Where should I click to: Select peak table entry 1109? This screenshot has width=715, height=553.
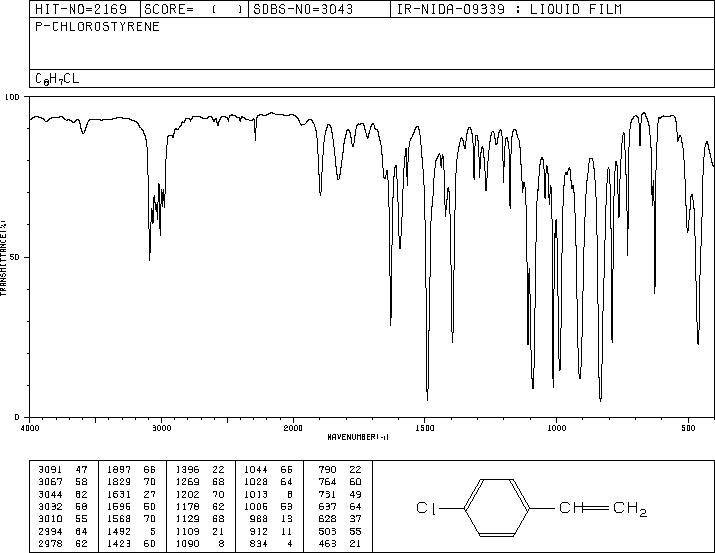click(187, 531)
